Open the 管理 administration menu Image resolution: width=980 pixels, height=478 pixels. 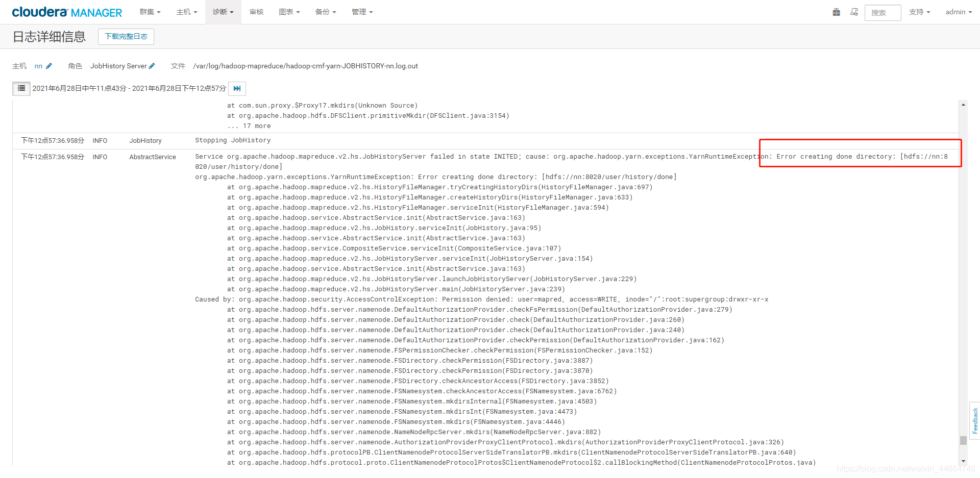click(x=362, y=12)
